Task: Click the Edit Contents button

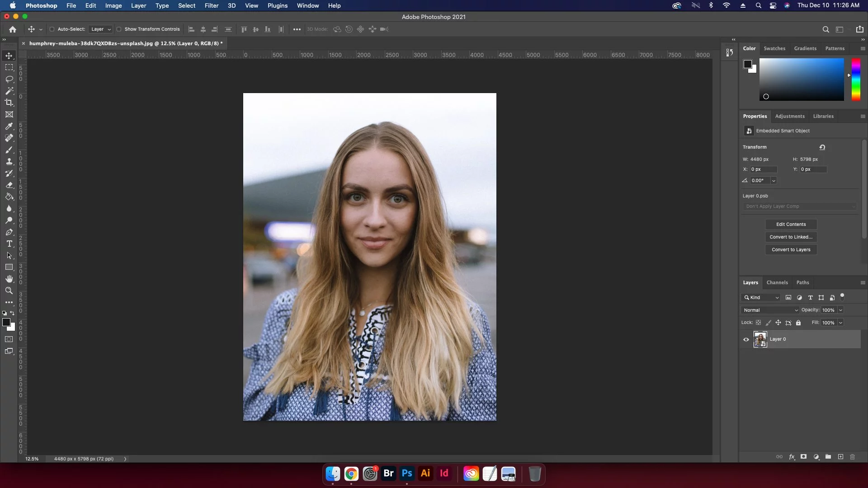Action: coord(791,224)
